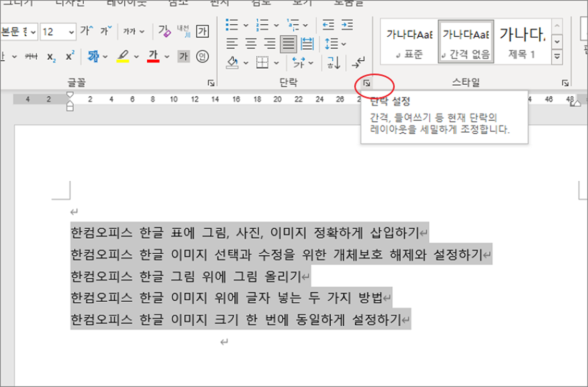588x387 pixels.
Task: Expand the highlight color dropdown arrow
Action: tap(136, 56)
